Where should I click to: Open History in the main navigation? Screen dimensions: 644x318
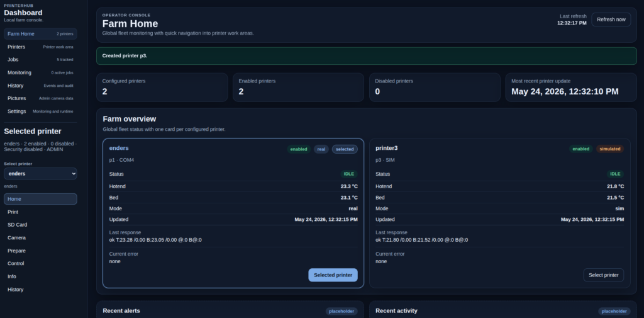point(40,86)
